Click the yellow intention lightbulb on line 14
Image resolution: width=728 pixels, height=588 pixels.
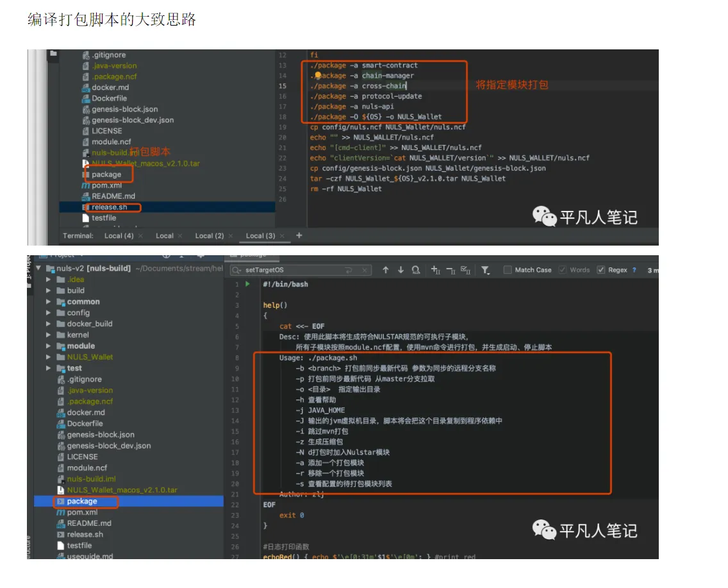pyautogui.click(x=318, y=75)
